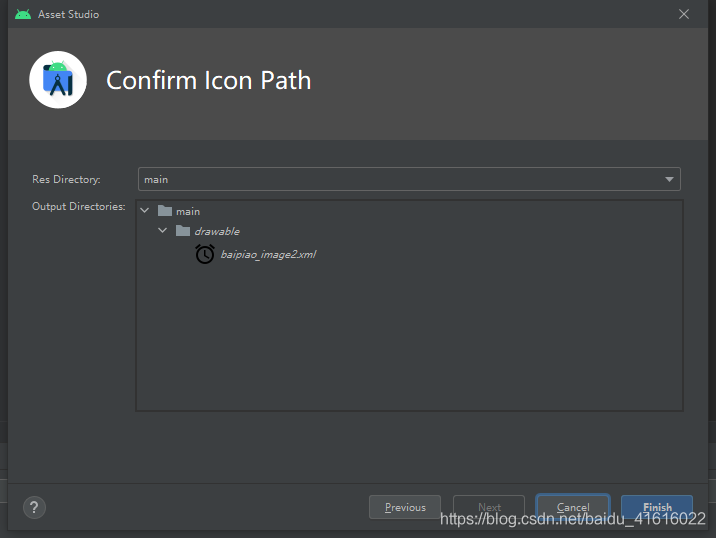
Task: Cancel the icon creation wizard
Action: tap(573, 507)
